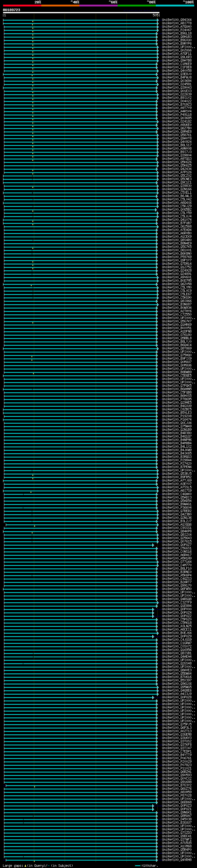Select label UniRef100_C5KG90
This screenshot has width=197, height=868.
(176, 297)
